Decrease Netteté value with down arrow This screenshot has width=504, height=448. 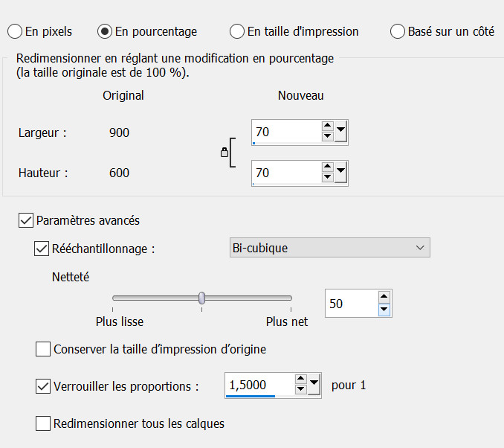[384, 309]
